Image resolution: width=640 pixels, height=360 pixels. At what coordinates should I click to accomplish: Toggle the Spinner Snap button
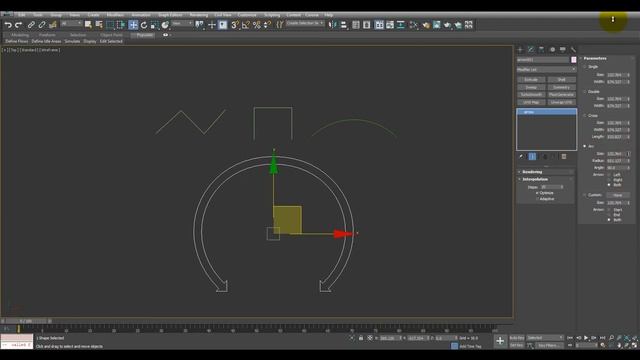[x=267, y=25]
